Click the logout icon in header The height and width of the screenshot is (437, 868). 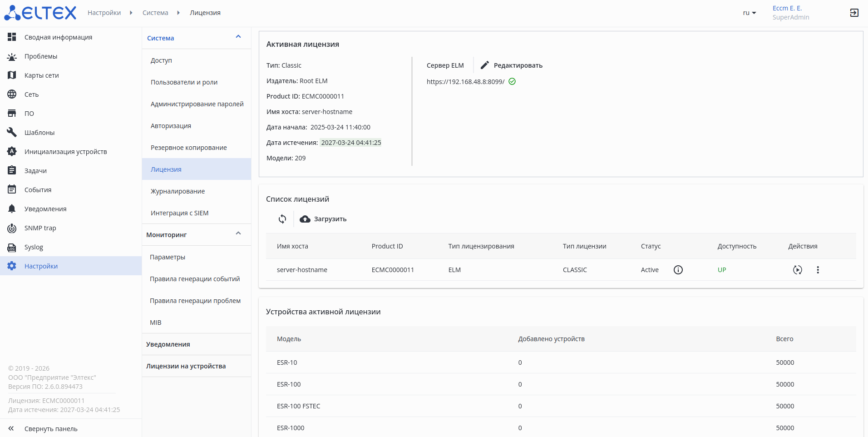pyautogui.click(x=854, y=13)
